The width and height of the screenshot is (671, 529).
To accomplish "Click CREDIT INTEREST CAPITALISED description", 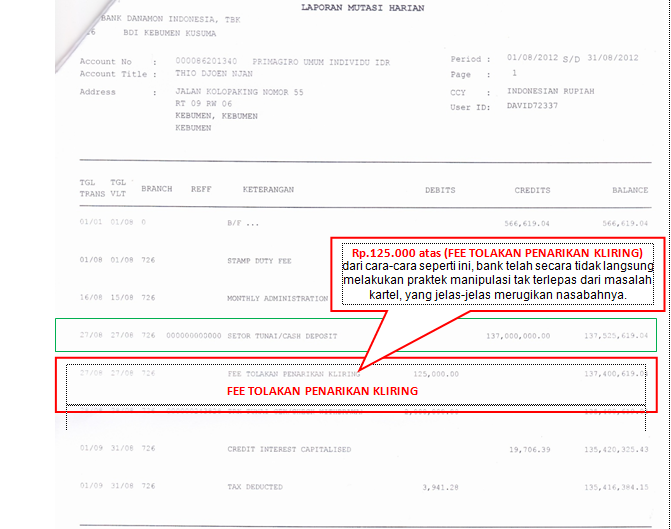I will pyautogui.click(x=289, y=449).
